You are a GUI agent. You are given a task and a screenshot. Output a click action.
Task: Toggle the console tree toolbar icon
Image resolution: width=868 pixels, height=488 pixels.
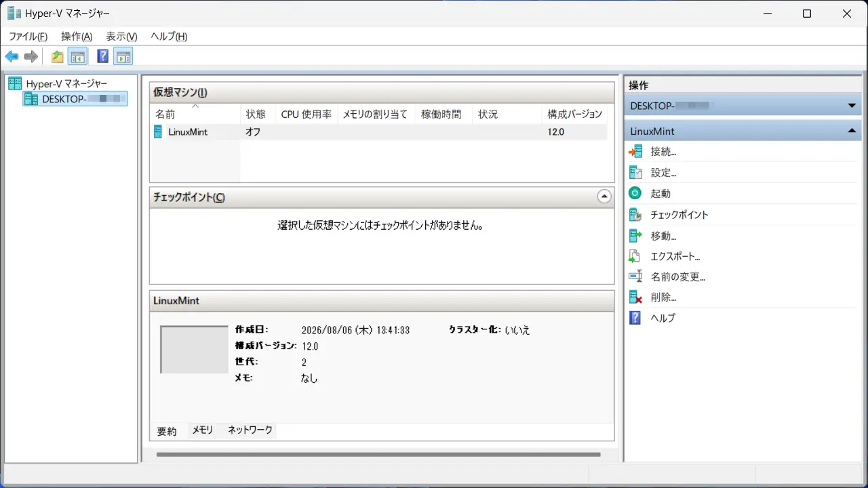[x=78, y=56]
